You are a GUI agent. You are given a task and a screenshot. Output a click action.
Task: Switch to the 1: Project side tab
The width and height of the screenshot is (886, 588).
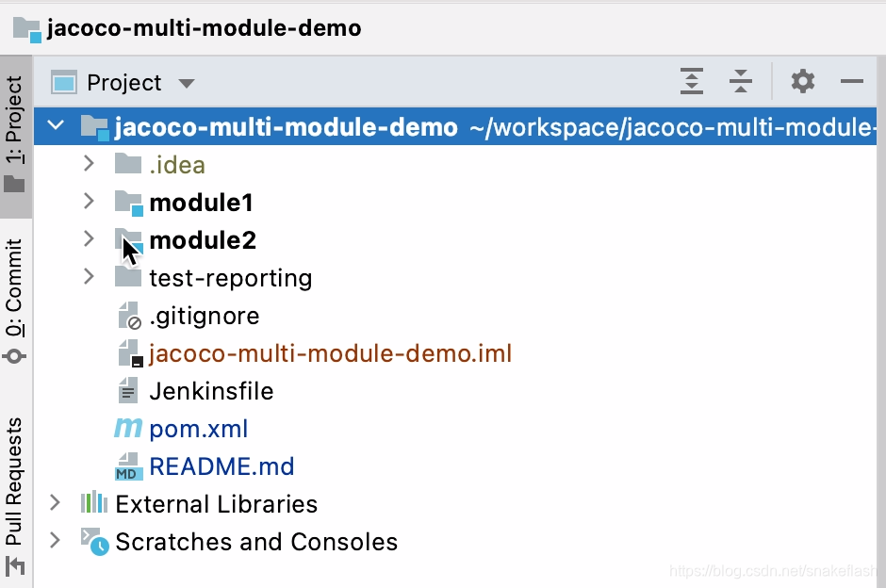[x=15, y=136]
